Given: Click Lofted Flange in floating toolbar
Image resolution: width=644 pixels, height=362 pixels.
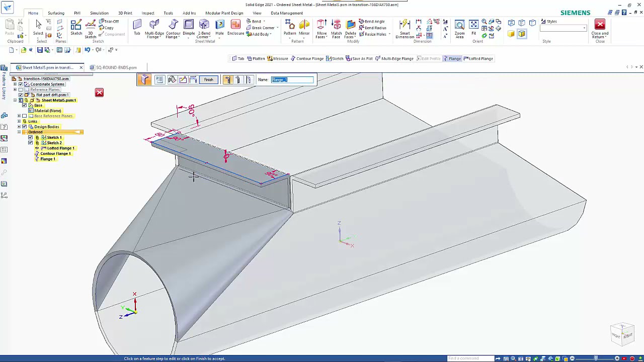Looking at the screenshot, I should tap(478, 59).
